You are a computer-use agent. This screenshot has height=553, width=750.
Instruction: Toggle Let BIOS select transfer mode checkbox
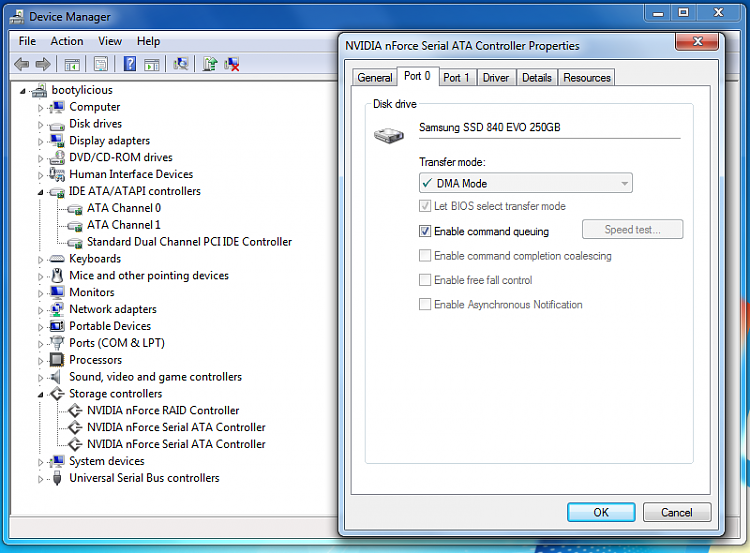[x=425, y=206]
